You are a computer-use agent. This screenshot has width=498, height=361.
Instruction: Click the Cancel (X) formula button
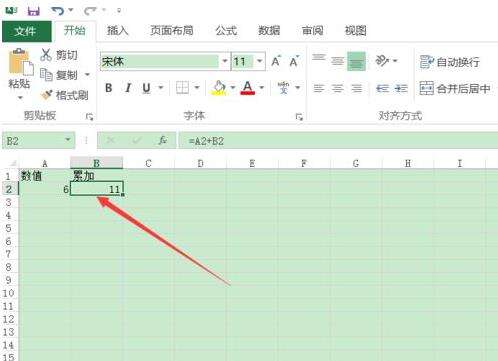(110, 140)
